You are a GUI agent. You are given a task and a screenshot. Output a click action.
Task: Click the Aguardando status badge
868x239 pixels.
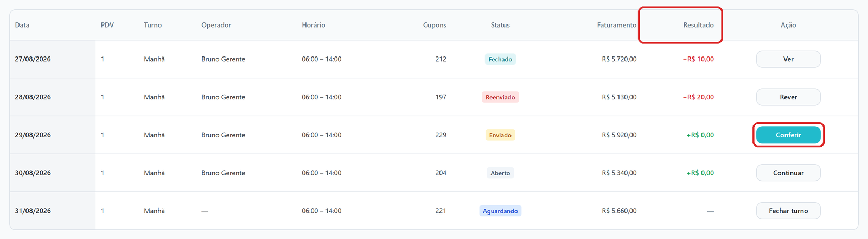[x=500, y=211]
